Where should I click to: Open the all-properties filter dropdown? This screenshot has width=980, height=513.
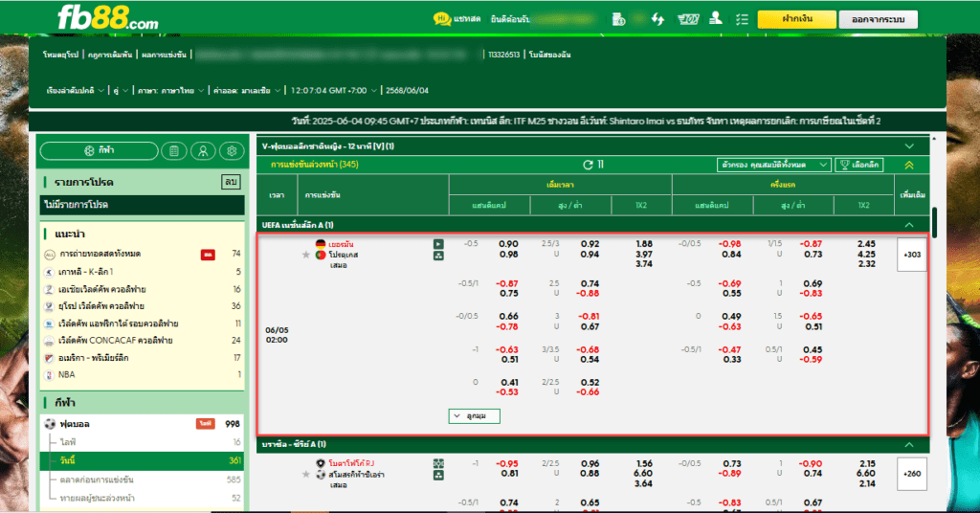(x=773, y=165)
